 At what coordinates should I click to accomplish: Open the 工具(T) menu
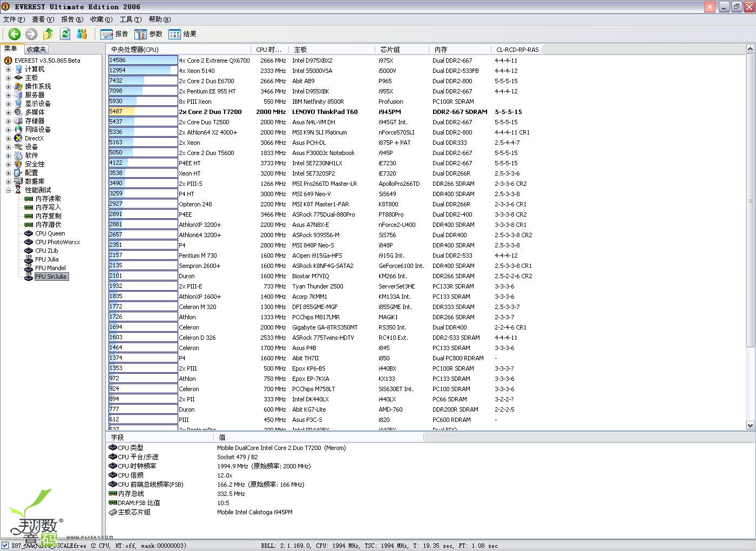[x=131, y=19]
